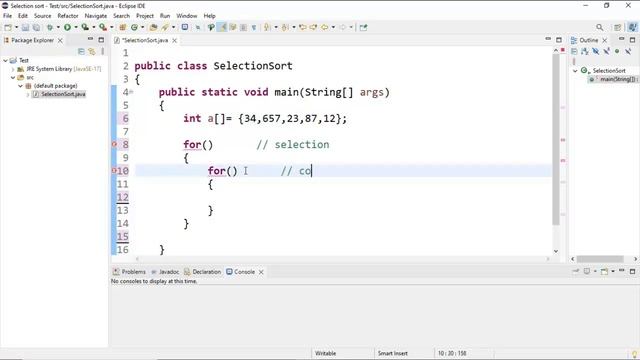Image resolution: width=640 pixels, height=360 pixels.
Task: Click the Next Annotation toolbar icon
Action: [267, 27]
